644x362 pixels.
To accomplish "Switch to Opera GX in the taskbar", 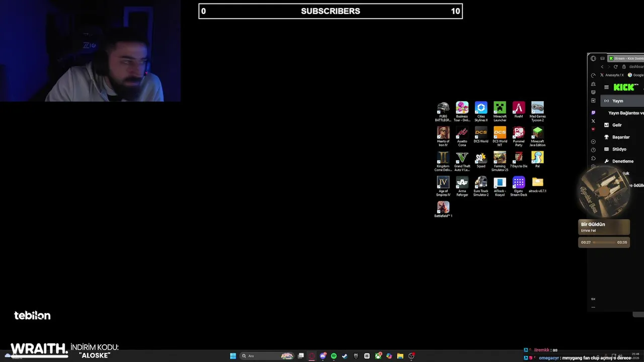I will (x=311, y=356).
